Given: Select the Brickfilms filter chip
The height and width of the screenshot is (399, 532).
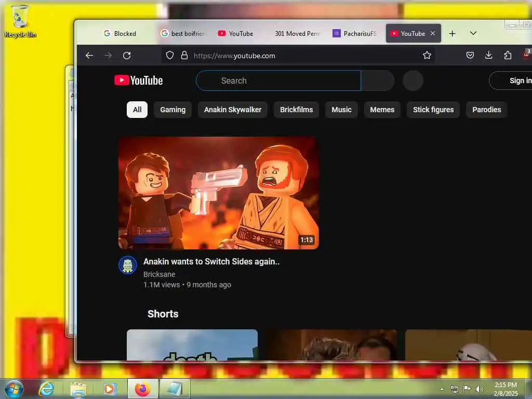Looking at the screenshot, I should point(296,110).
